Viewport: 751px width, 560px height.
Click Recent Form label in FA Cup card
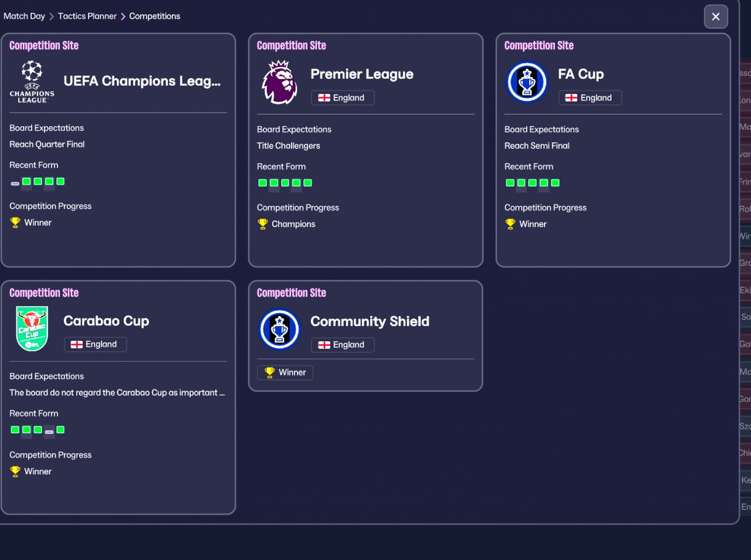coord(529,167)
